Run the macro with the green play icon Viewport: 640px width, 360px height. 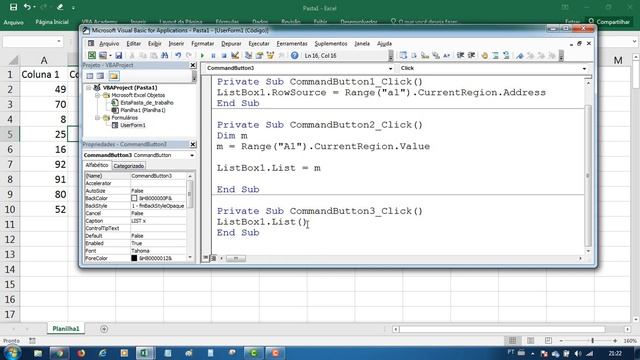(x=202, y=56)
